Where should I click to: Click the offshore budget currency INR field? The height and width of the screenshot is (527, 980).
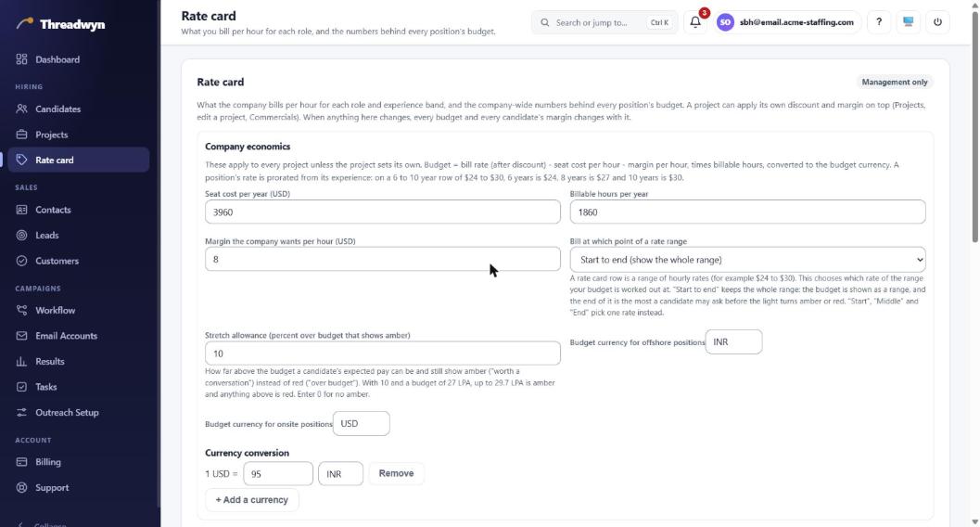pyautogui.click(x=733, y=342)
